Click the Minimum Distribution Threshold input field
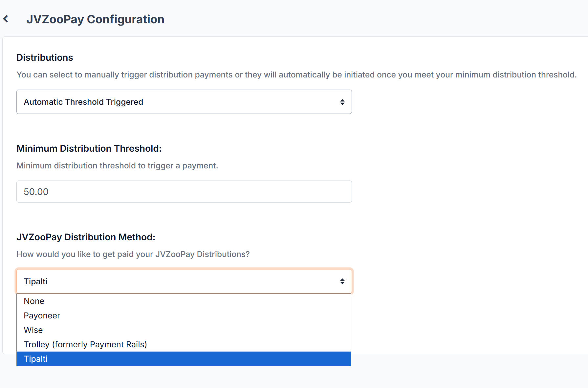Image resolution: width=588 pixels, height=388 pixels. click(x=184, y=191)
